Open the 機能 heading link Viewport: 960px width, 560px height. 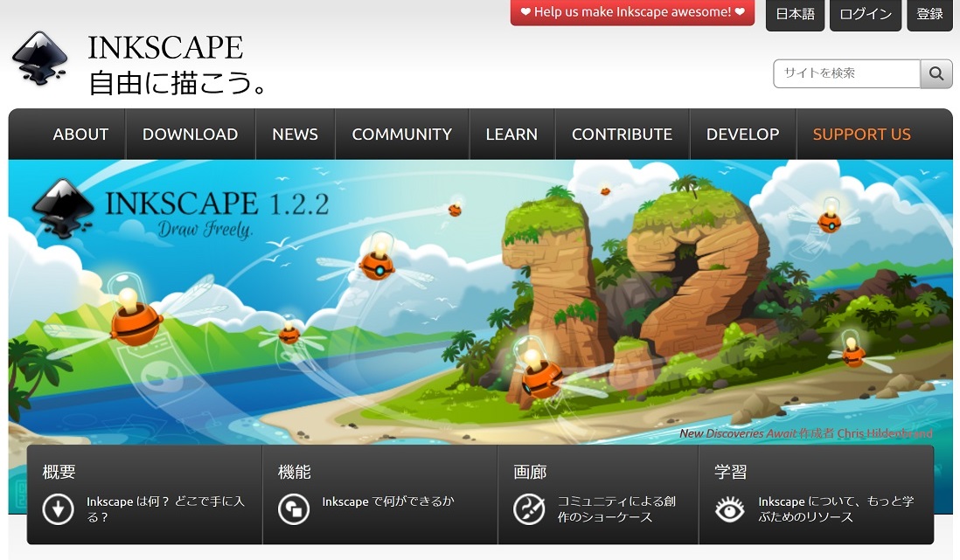pyautogui.click(x=295, y=472)
